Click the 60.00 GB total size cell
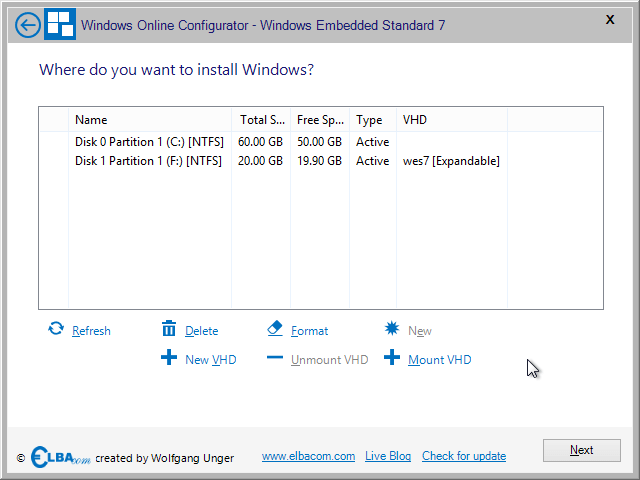The width and height of the screenshot is (640, 480). [x=260, y=142]
